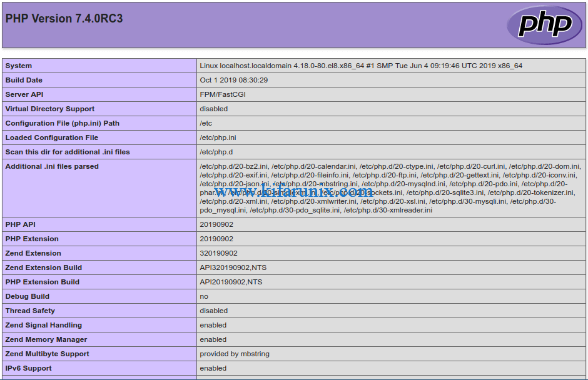Select the Thread Safety label cell

30,311
